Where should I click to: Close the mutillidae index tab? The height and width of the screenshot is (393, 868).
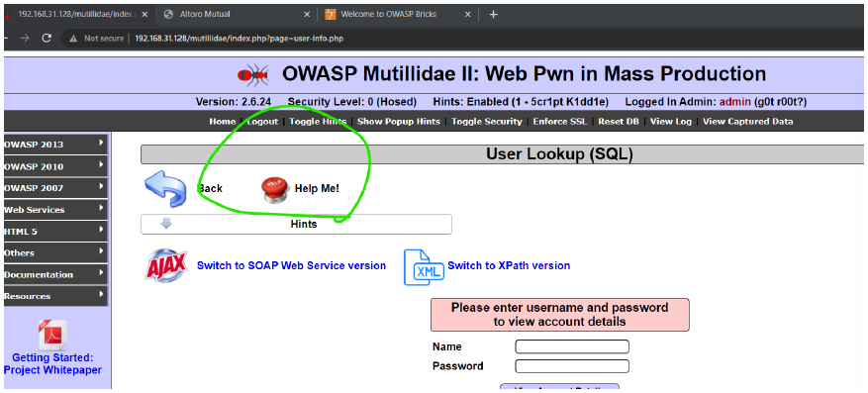[145, 15]
